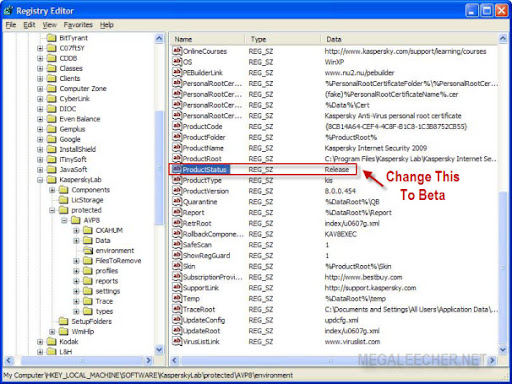Image resolution: width=512 pixels, height=384 pixels.
Task: Open the Help menu
Action: (107, 25)
